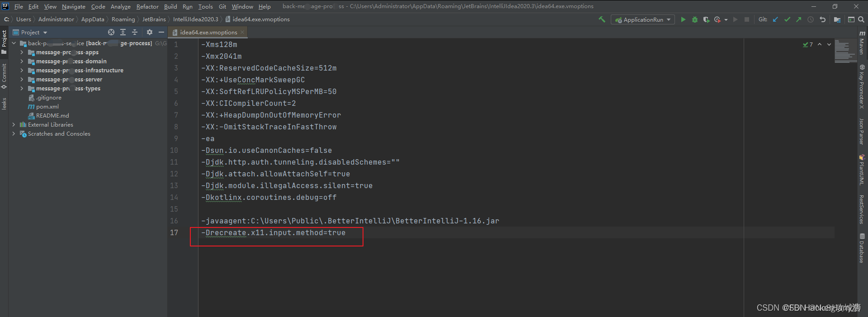Toggle the PlantUML tool window
Image resolution: width=868 pixels, height=317 pixels.
pos(862,170)
